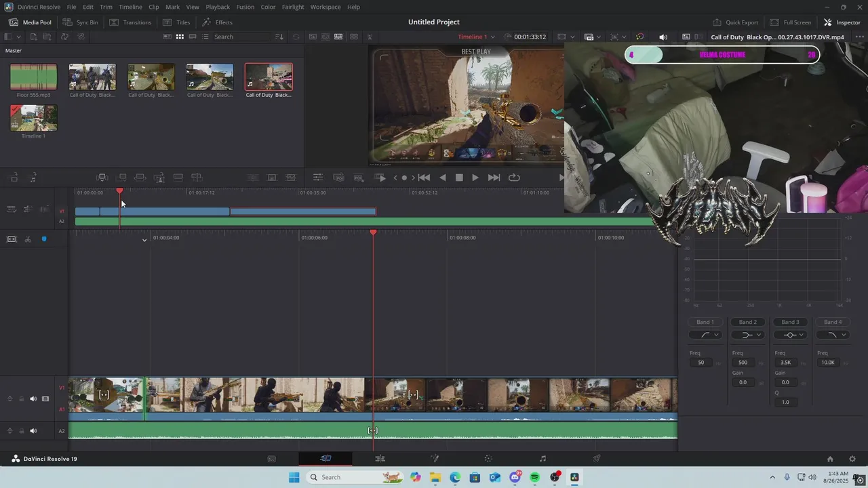Open Band 3 filter type dropdown
868x488 pixels.
tap(790, 335)
